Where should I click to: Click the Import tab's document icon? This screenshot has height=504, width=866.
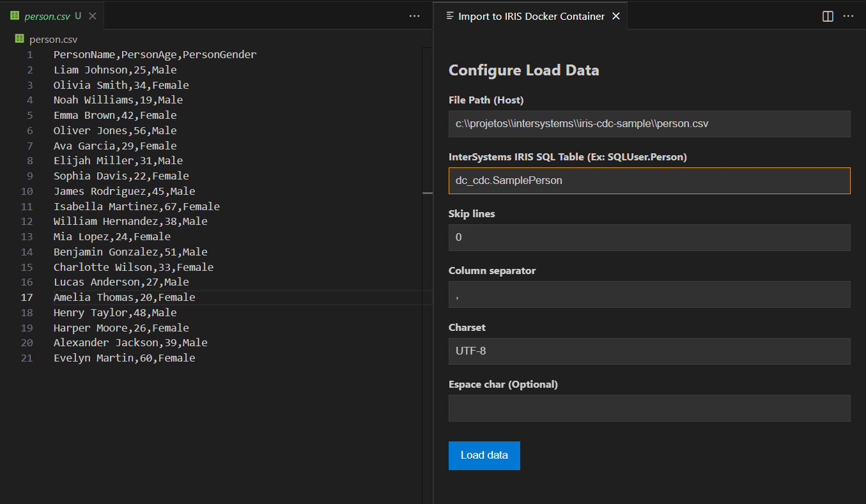point(450,17)
